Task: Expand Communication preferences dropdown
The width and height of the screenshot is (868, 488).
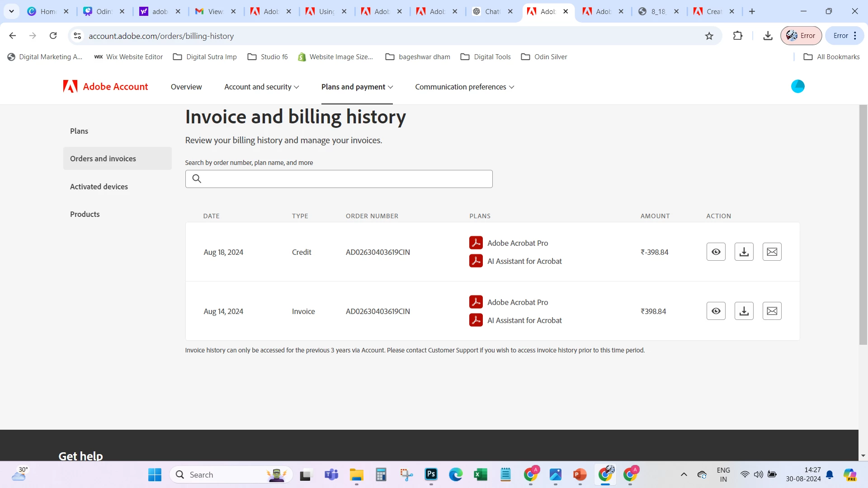Action: coord(464,87)
